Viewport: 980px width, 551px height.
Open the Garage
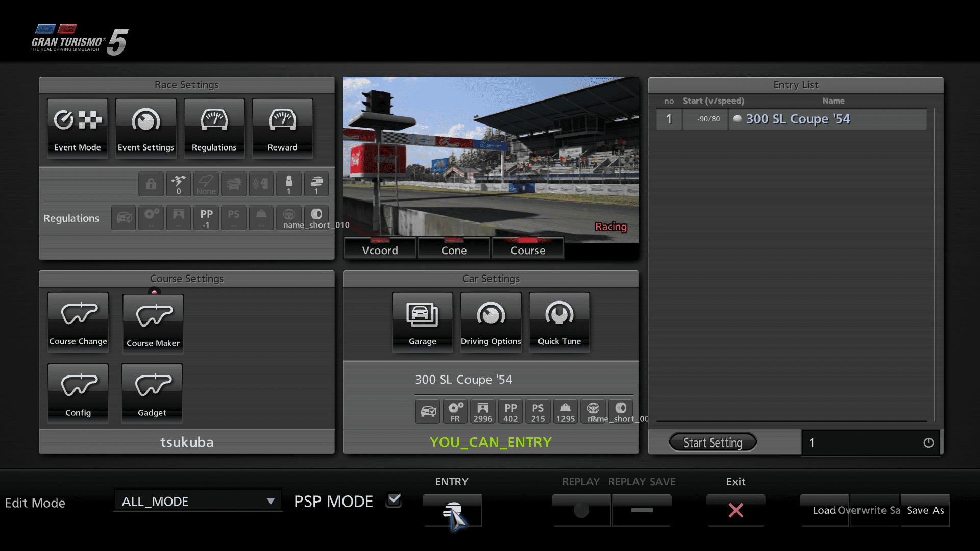423,322
